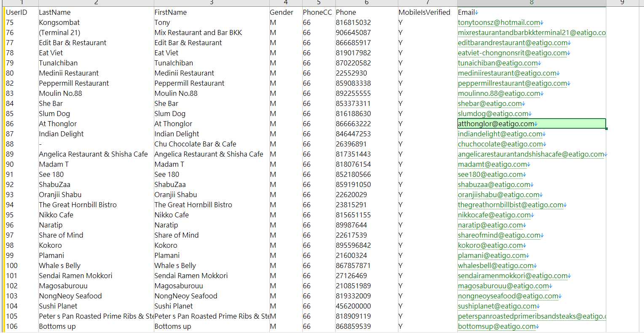Select the thegreathornbillbist@eatigo.com email cell
Viewport: 644px width, 333px height.
click(531, 205)
